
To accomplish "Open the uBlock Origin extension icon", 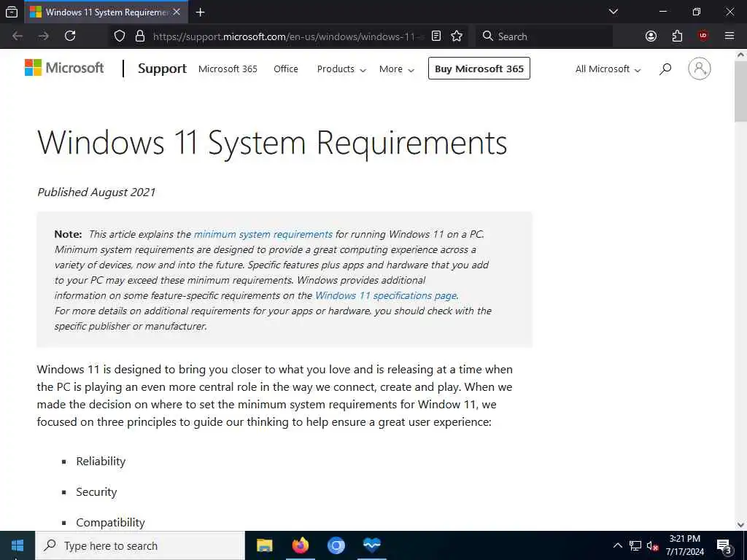I will tap(703, 36).
